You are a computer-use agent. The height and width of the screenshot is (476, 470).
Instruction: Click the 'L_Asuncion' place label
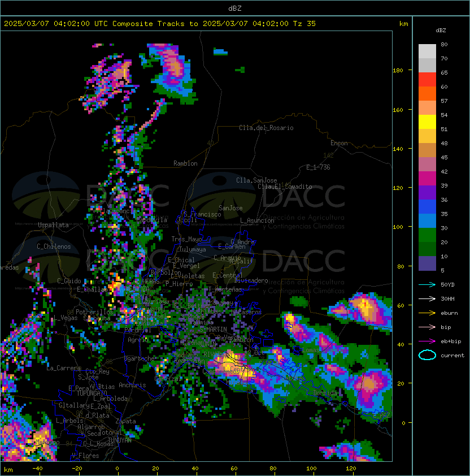257,220
